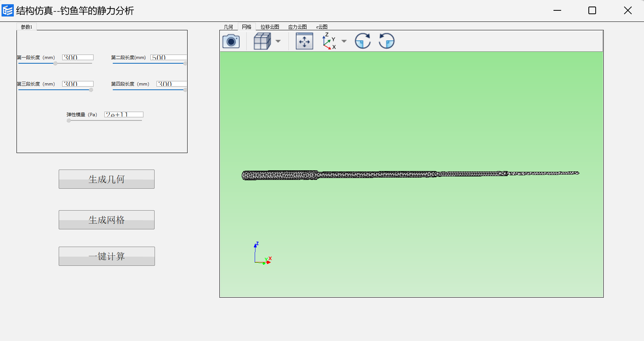Edit the 弹性模量 input field
This screenshot has width=644, height=341.
124,115
